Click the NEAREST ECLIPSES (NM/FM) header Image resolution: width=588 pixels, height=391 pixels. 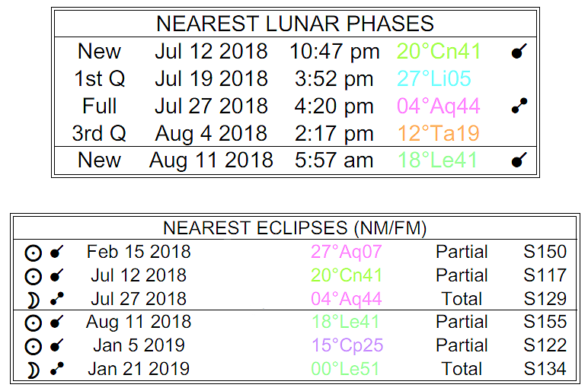tap(294, 228)
